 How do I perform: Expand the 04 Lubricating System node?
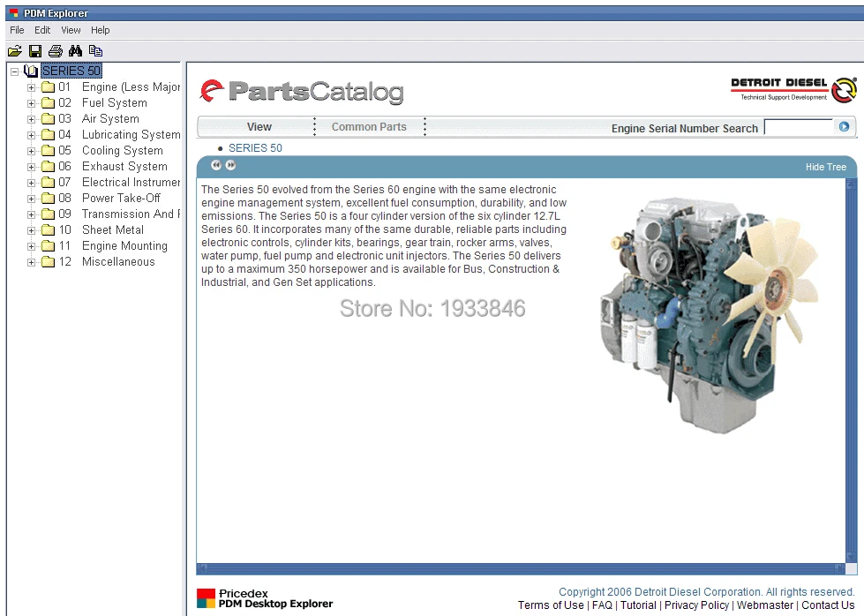pos(32,135)
